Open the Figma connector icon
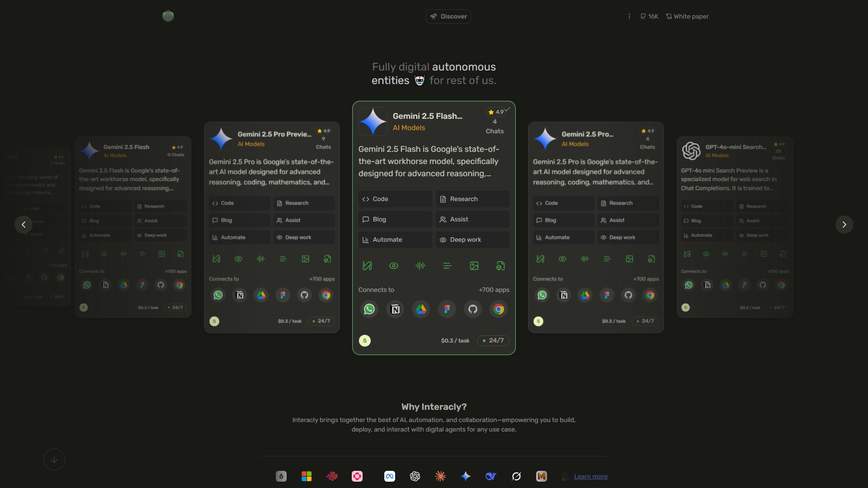 (x=447, y=309)
